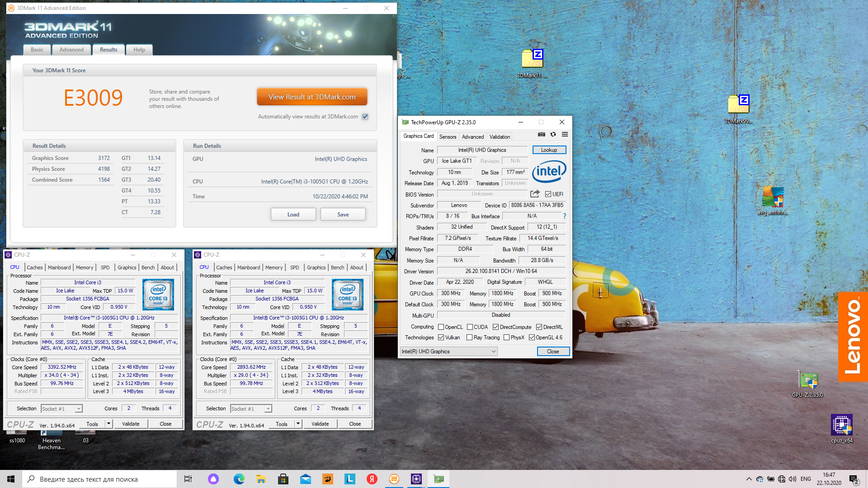The image size is (868, 488).
Task: Launch the cpuz_x64 desktop shortcut
Action: pos(842,428)
